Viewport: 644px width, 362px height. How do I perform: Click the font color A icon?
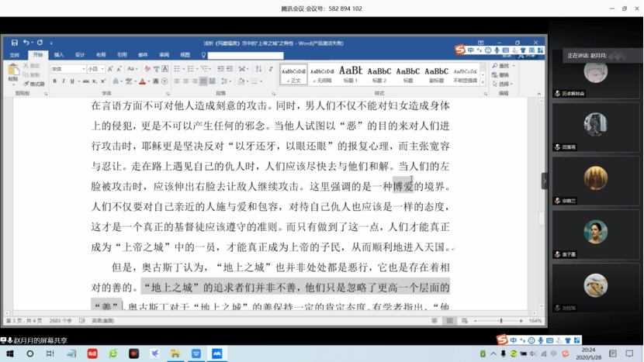click(x=142, y=81)
